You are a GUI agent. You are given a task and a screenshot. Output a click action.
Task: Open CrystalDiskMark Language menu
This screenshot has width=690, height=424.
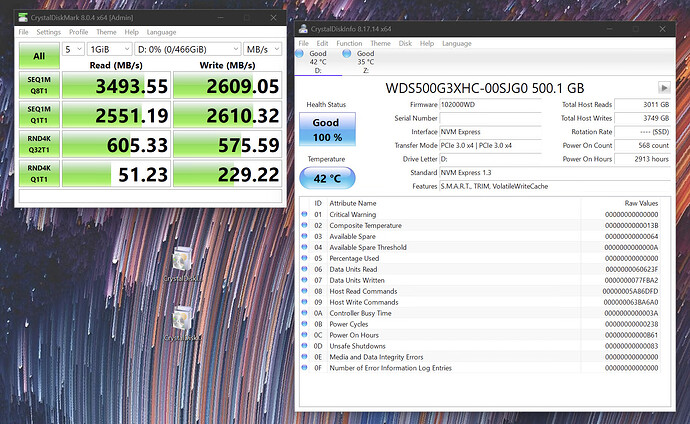click(161, 32)
